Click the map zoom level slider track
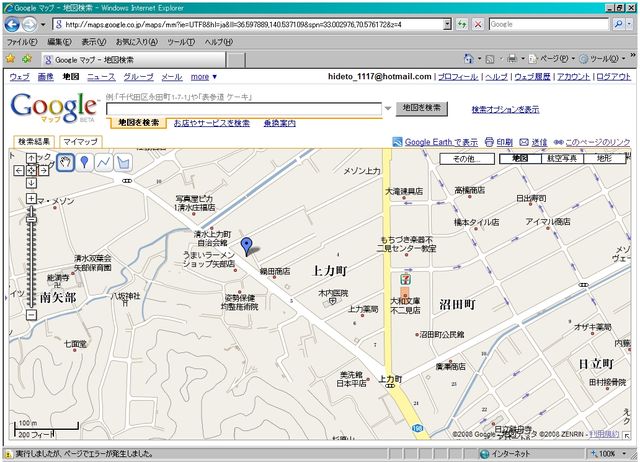 coord(31,257)
